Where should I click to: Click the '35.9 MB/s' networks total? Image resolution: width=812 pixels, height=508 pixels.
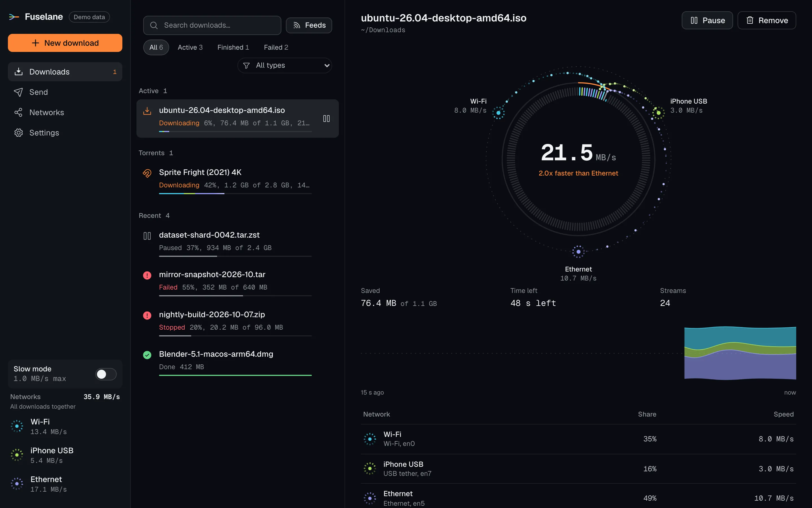click(102, 397)
